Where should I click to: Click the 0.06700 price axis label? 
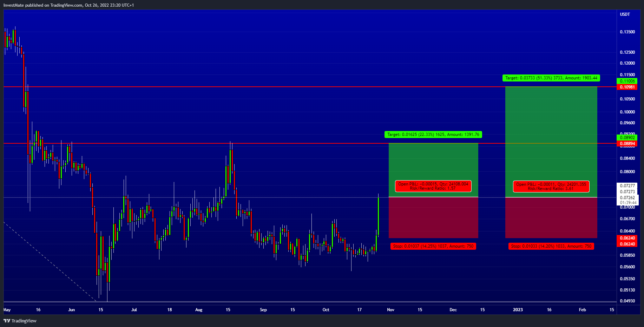point(627,219)
